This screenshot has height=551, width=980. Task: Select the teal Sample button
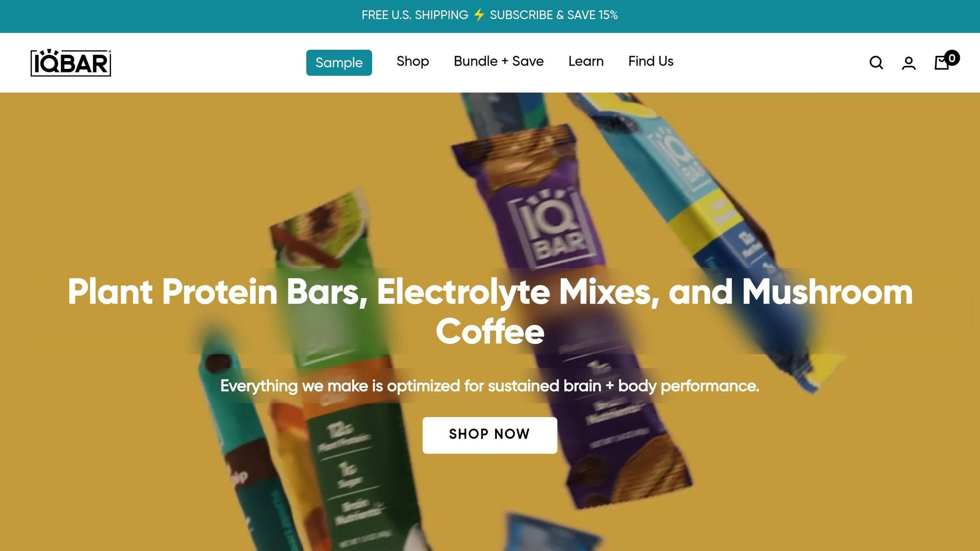pyautogui.click(x=339, y=63)
